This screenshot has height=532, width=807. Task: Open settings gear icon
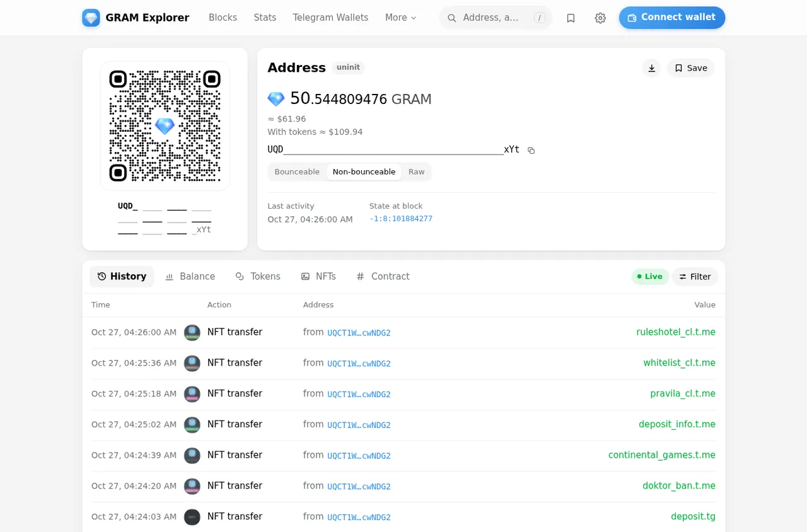(x=600, y=18)
